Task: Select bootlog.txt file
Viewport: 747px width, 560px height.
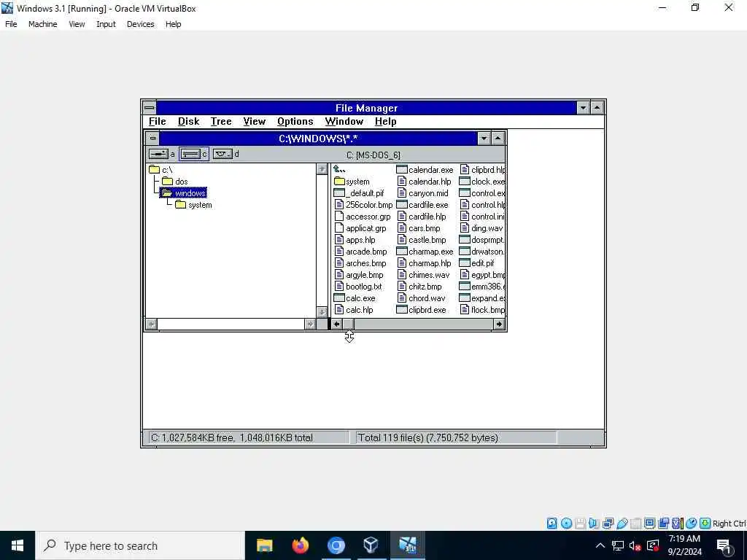Action: pyautogui.click(x=358, y=287)
